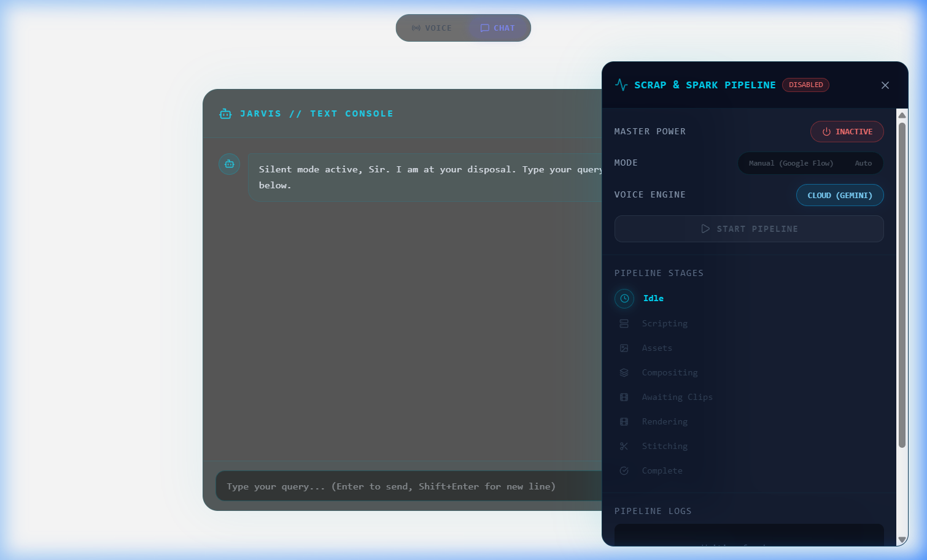
Task: Click the Pipeline Stages heading
Action: 659,273
